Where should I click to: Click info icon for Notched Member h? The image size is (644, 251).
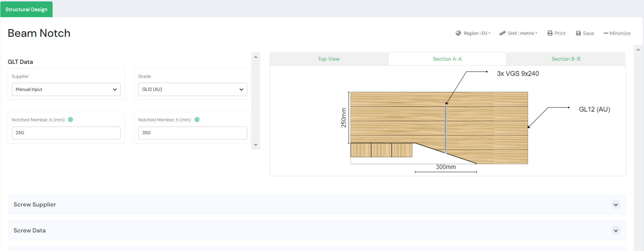197,120
